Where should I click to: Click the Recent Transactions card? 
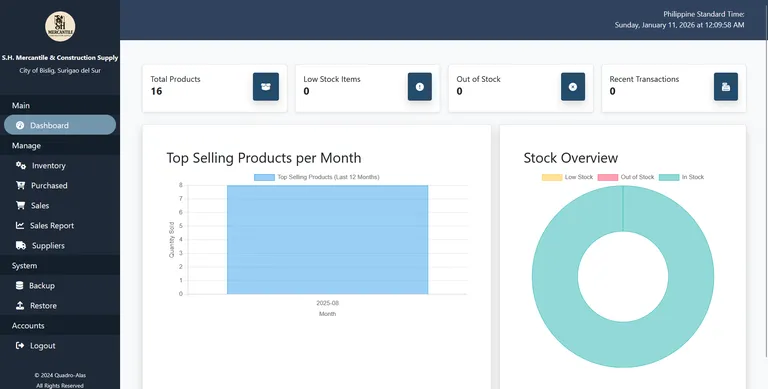(x=674, y=88)
